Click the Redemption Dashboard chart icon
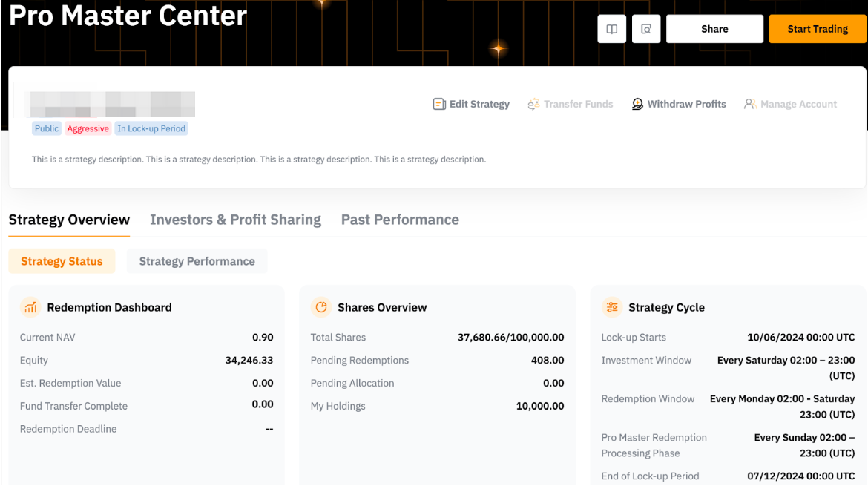The image size is (868, 486). coord(30,307)
